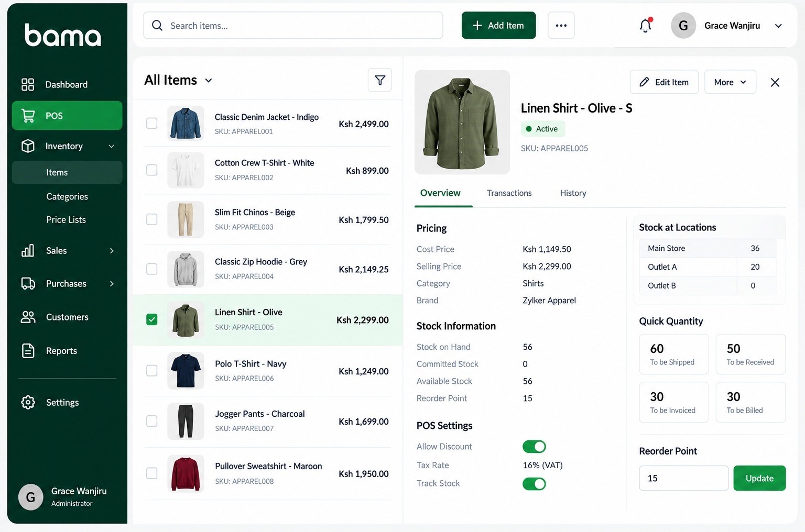Viewport: 805px width, 532px height.
Task: Click the POS shopping cart icon
Action: tap(28, 116)
